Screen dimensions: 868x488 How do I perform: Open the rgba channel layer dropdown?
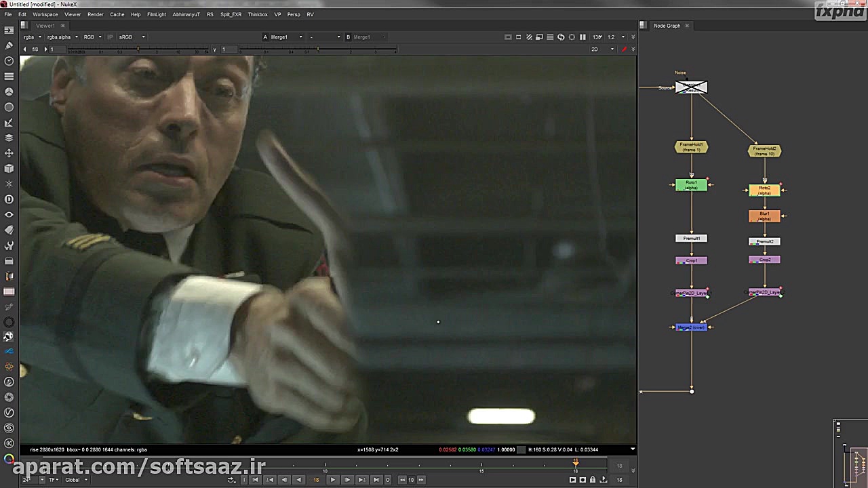click(33, 37)
